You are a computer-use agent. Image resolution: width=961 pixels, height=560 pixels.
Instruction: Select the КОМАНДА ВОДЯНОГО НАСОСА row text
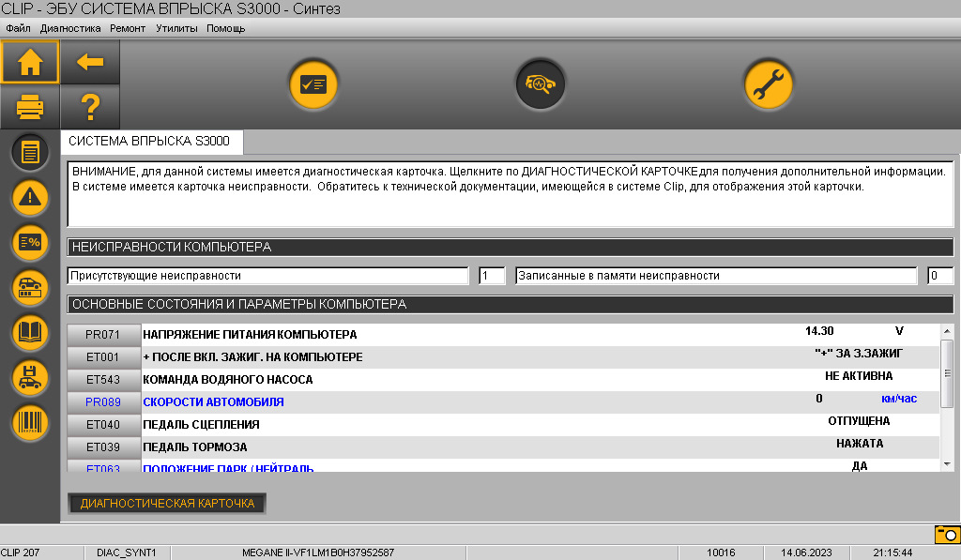click(x=228, y=380)
